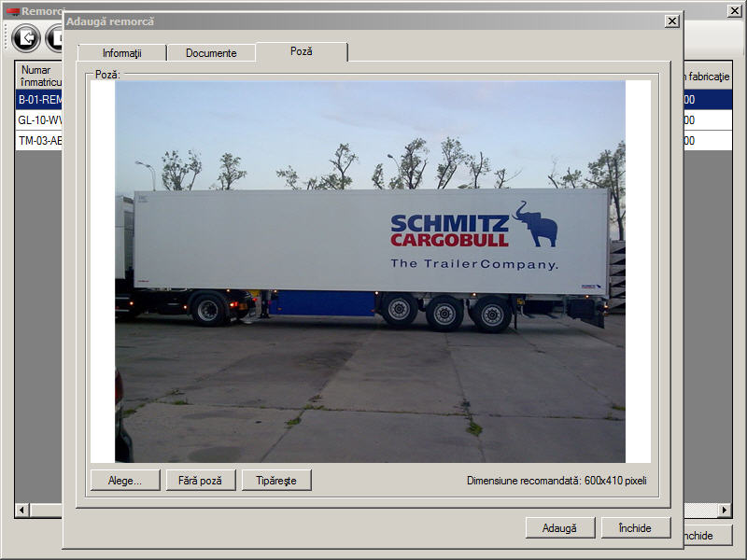Close the Remorci window with X
This screenshot has width=747, height=560.
pyautogui.click(x=735, y=10)
